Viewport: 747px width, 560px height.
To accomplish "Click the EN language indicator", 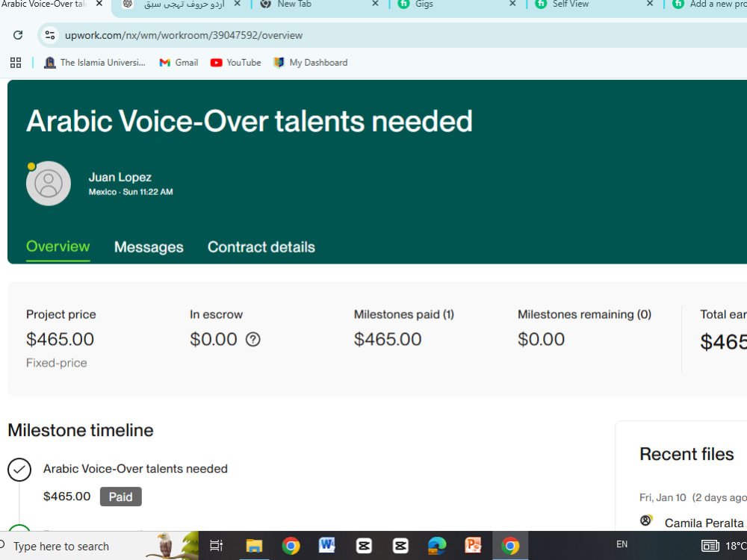I will click(x=622, y=544).
